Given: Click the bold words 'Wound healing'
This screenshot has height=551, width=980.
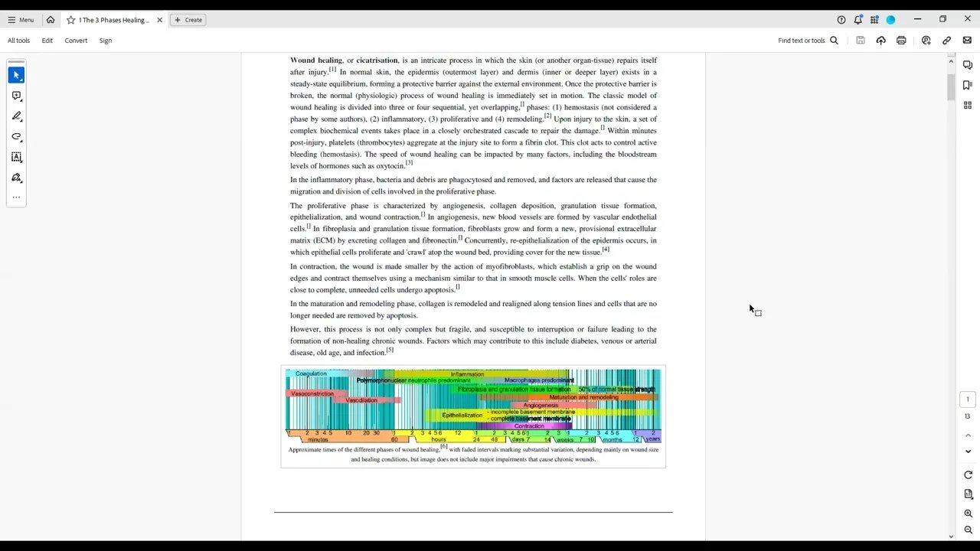Looking at the screenshot, I should coord(316,60).
